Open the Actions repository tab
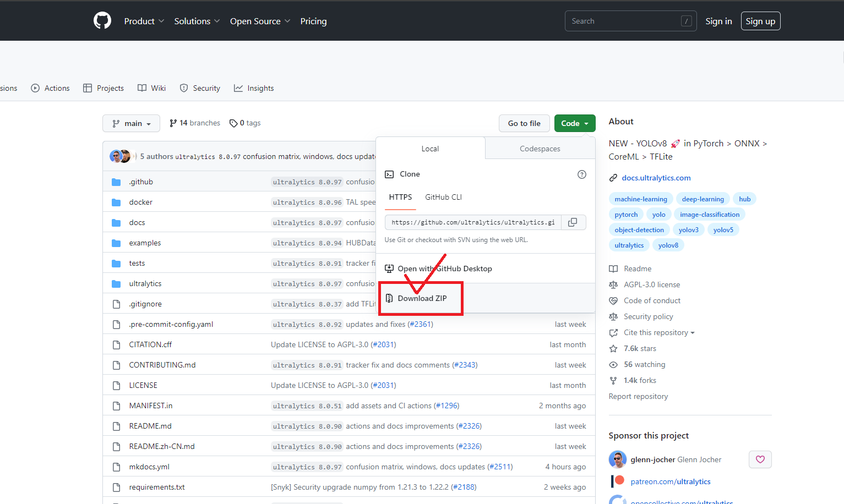 pos(50,88)
